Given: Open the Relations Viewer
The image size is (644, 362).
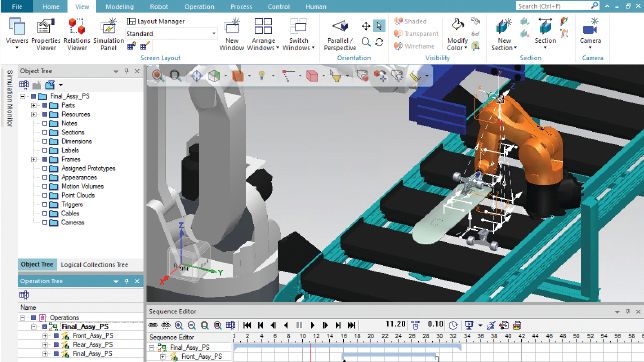Looking at the screenshot, I should pos(77,35).
